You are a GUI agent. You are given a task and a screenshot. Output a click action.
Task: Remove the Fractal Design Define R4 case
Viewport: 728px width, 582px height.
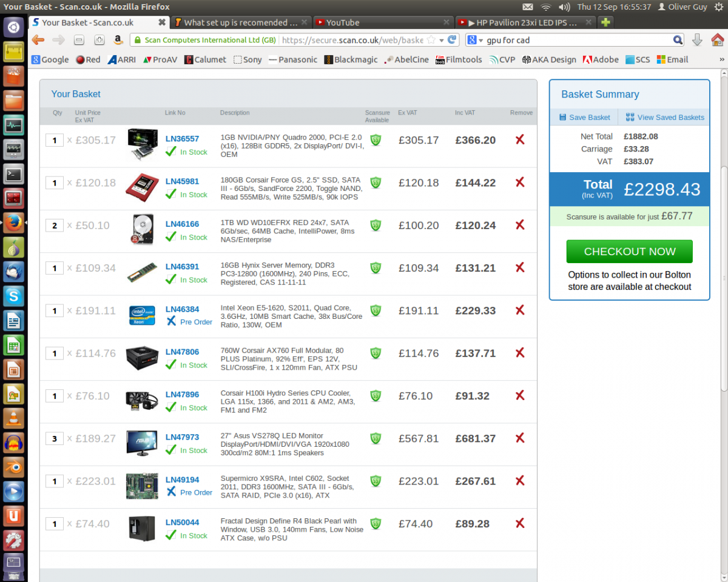tap(520, 524)
